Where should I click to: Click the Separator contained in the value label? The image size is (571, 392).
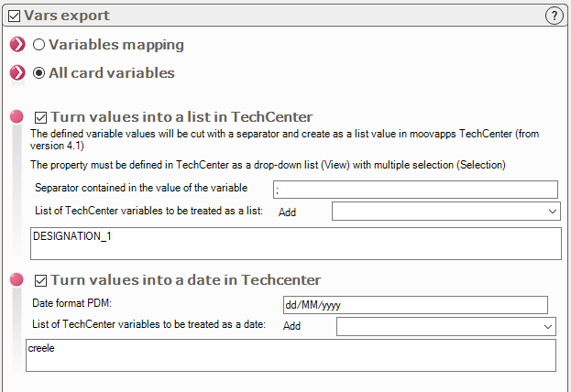pos(141,189)
